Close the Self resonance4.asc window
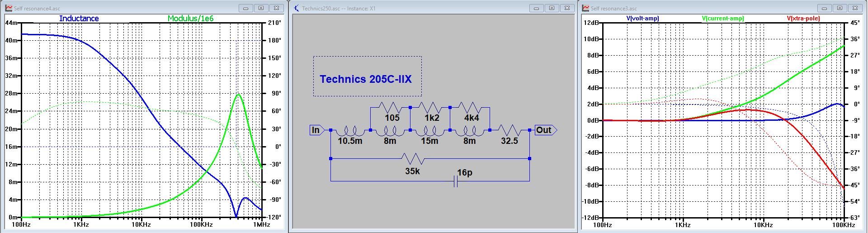 coord(276,8)
